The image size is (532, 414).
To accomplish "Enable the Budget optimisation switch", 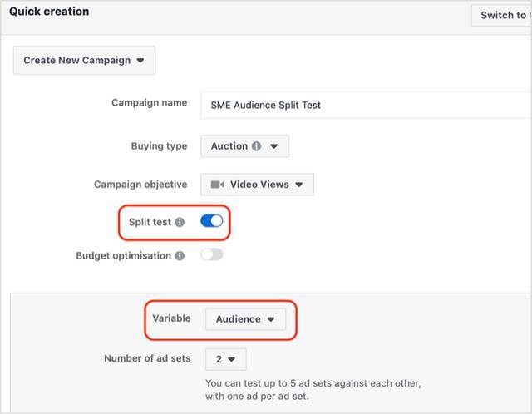I will pyautogui.click(x=212, y=255).
